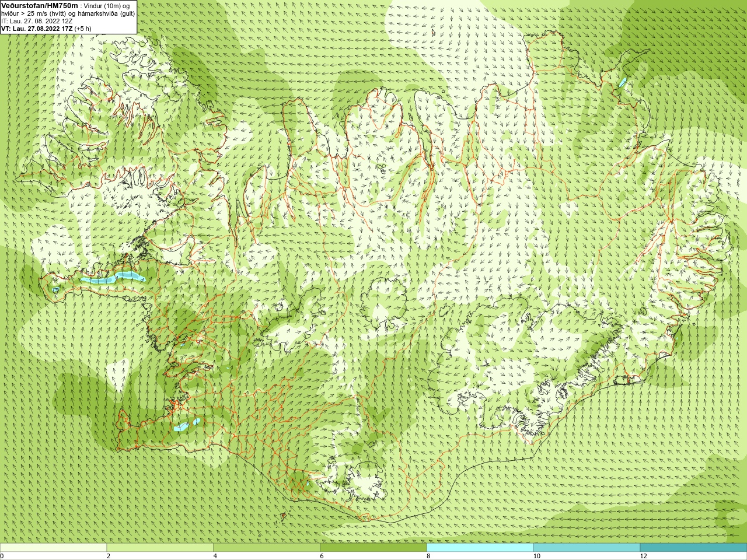Click the bold "VT: Lau. 27.08.2022 17Z" valid time
Viewport: 747px width, 560px height.
click(x=37, y=29)
